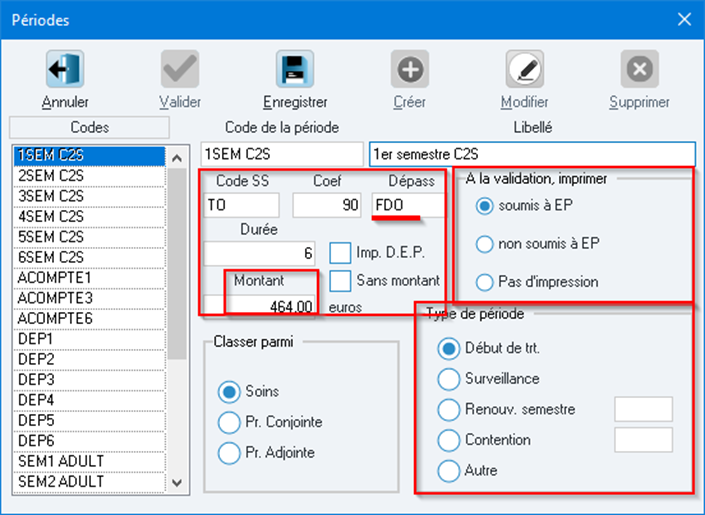Choose Pr. Conjointe under Classer parmi
The width and height of the screenshot is (705, 515).
coord(229,422)
